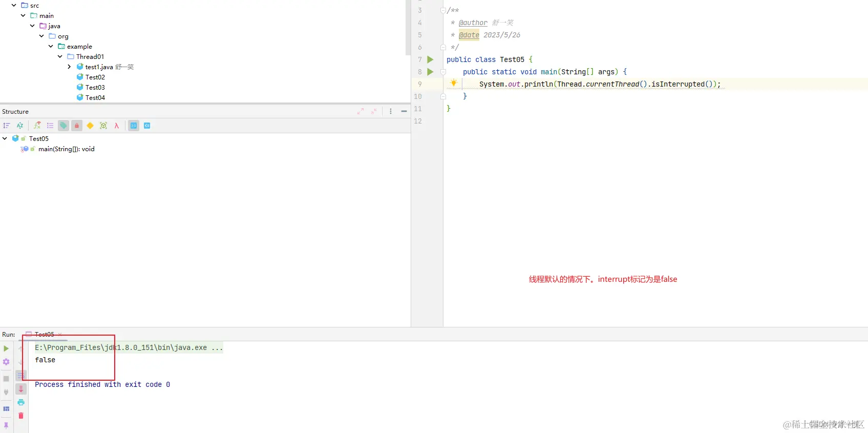
Task: Click the 'false' output line
Action: (x=45, y=360)
